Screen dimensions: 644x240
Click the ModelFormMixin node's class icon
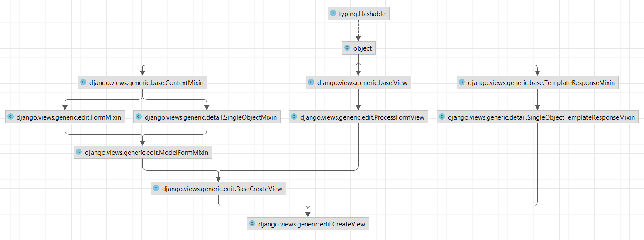[x=79, y=152]
